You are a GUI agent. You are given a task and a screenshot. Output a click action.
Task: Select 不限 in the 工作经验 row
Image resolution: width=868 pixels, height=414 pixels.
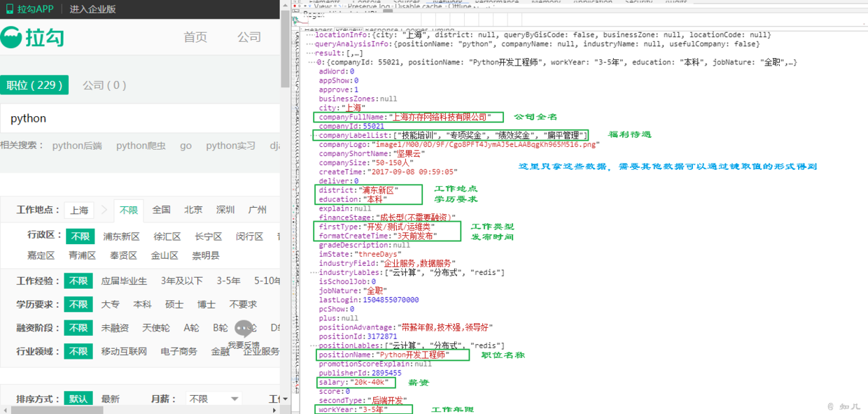[x=78, y=281]
